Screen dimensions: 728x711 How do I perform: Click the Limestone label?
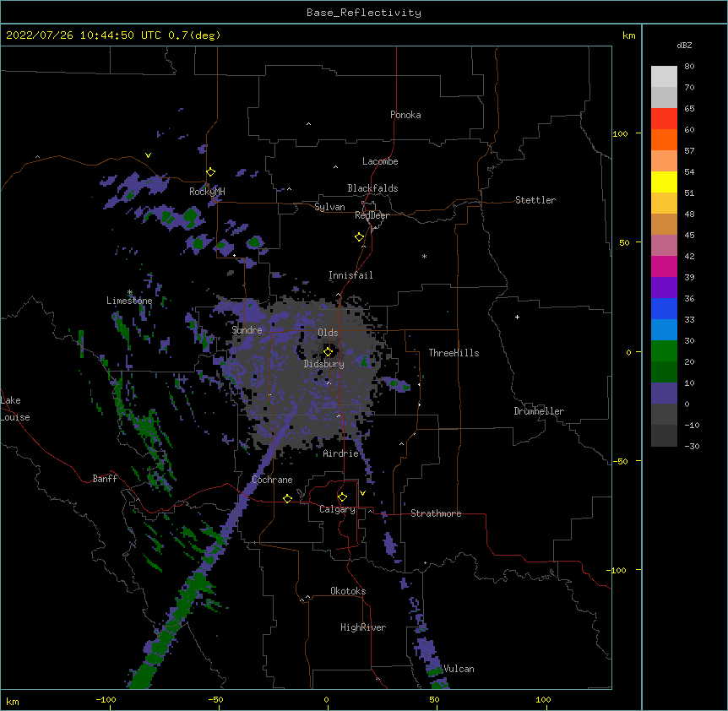129,301
